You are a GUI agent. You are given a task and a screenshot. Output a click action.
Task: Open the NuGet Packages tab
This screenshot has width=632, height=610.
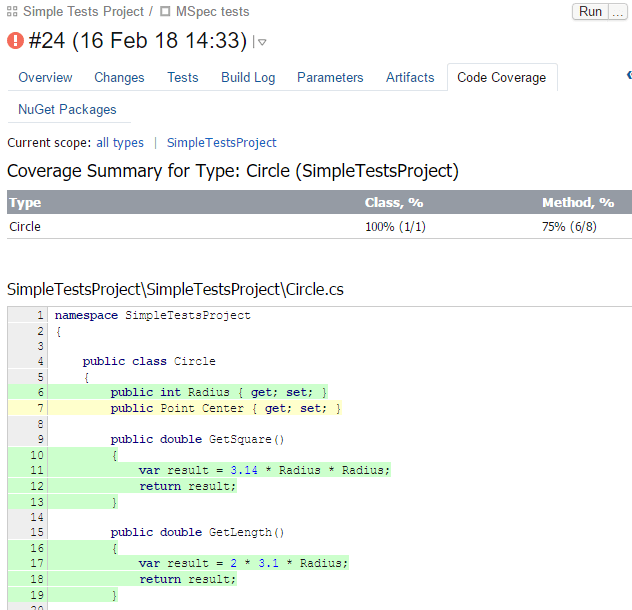67,109
